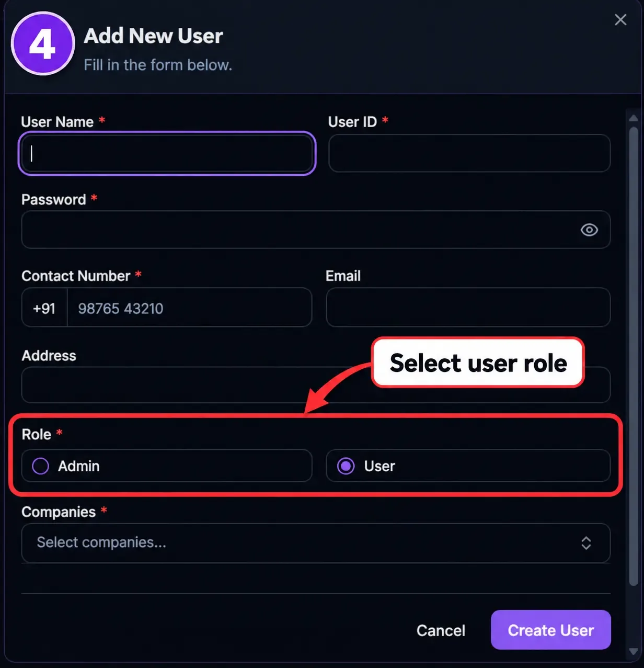The image size is (644, 668).
Task: Open the +91 country code selector
Action: [44, 308]
